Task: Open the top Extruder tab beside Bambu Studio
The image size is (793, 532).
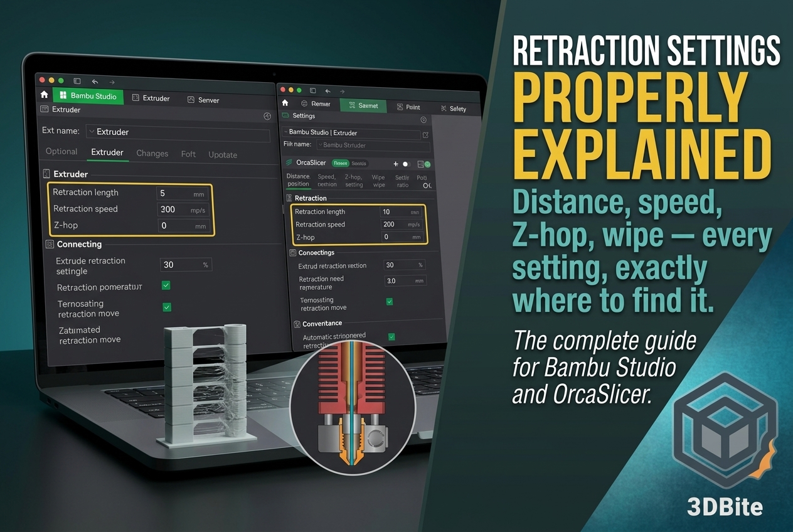Action: [x=150, y=98]
